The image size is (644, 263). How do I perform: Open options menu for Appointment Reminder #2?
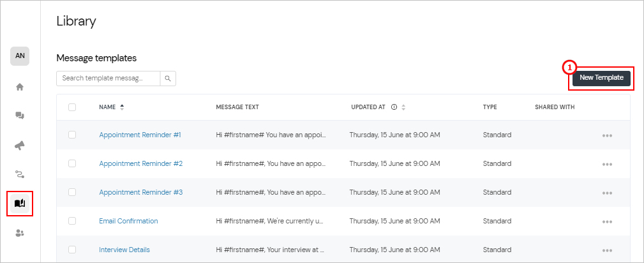pyautogui.click(x=607, y=164)
